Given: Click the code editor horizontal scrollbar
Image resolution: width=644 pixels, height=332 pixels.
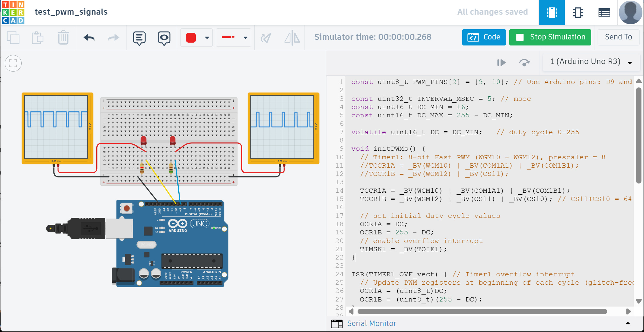Looking at the screenshot, I should 482,311.
